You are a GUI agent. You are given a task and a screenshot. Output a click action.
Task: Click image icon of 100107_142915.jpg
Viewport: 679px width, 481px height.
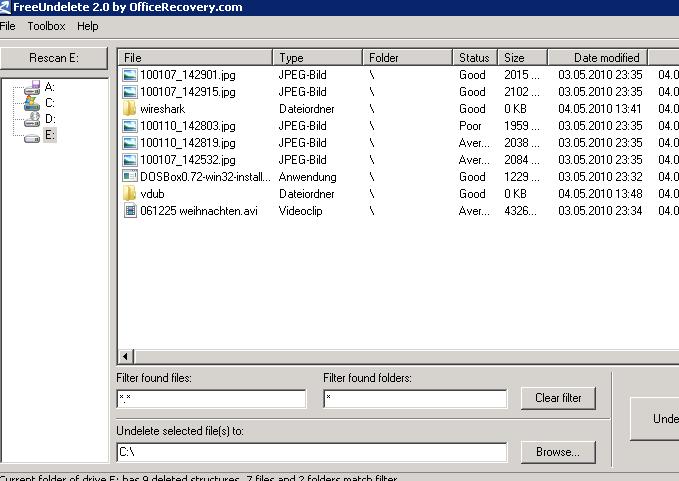click(129, 92)
